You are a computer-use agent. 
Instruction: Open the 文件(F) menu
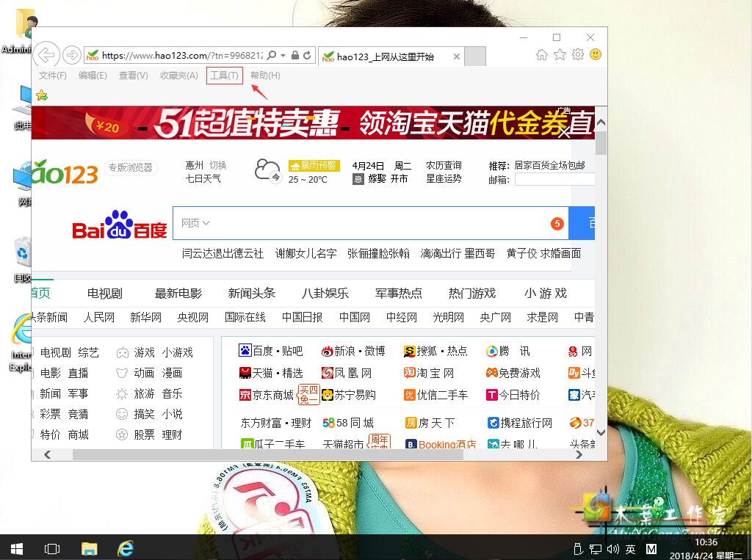[53, 76]
